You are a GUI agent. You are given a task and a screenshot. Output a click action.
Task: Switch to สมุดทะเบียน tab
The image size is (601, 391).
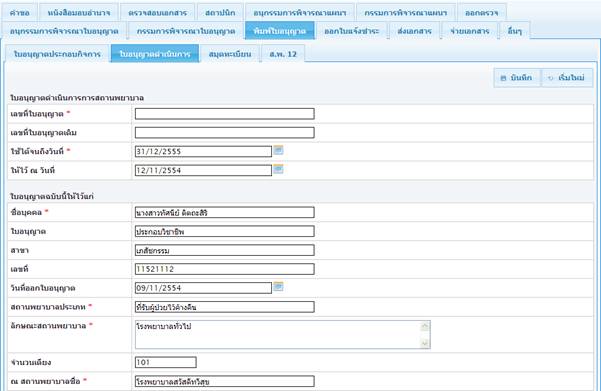click(x=230, y=54)
